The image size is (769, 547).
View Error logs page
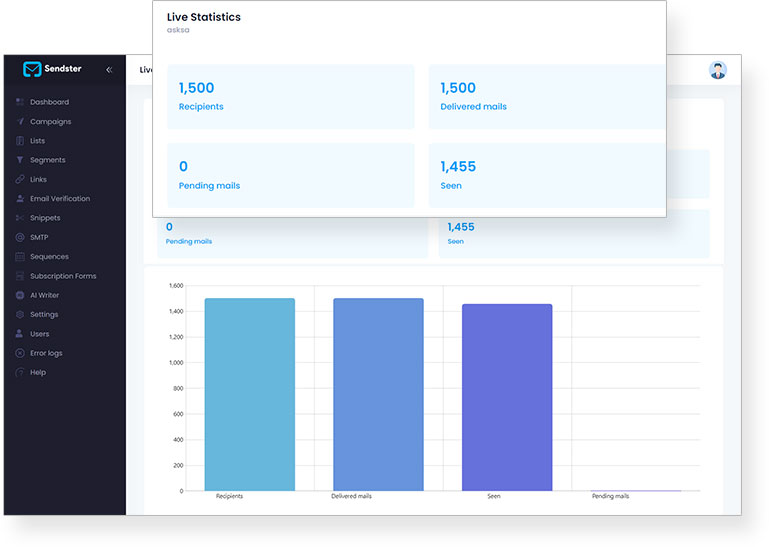[46, 353]
